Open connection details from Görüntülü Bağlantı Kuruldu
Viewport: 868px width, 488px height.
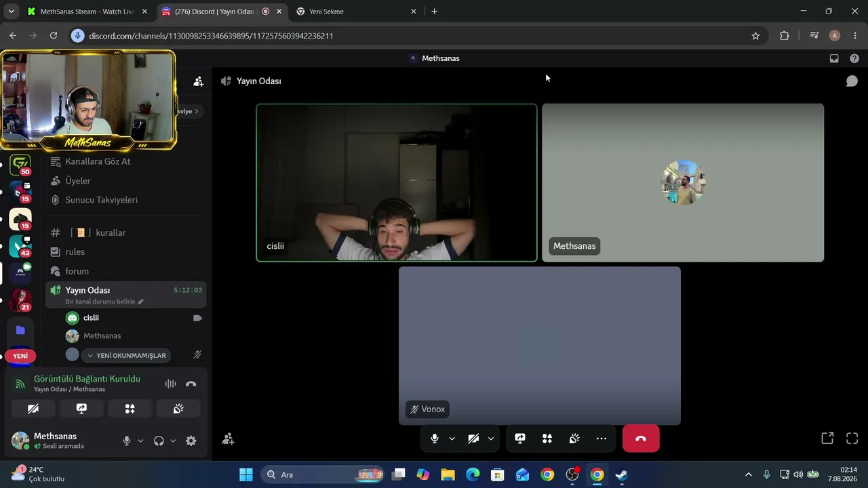pyautogui.click(x=87, y=379)
